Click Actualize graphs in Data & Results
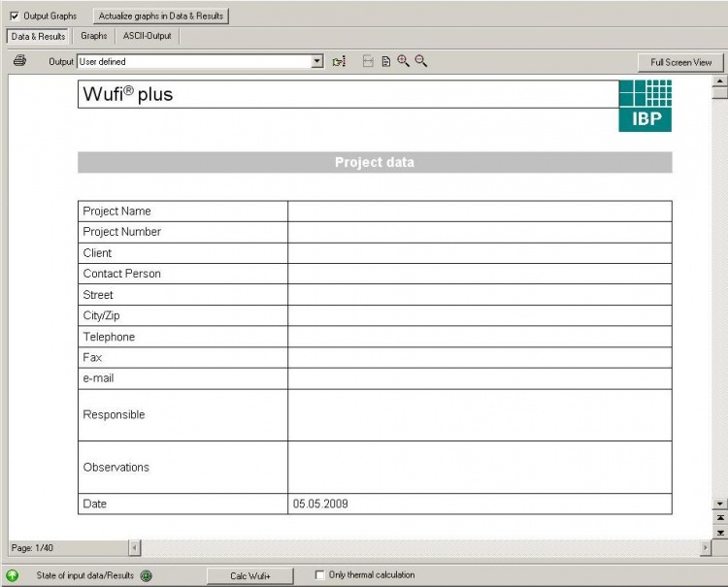 (x=160, y=16)
